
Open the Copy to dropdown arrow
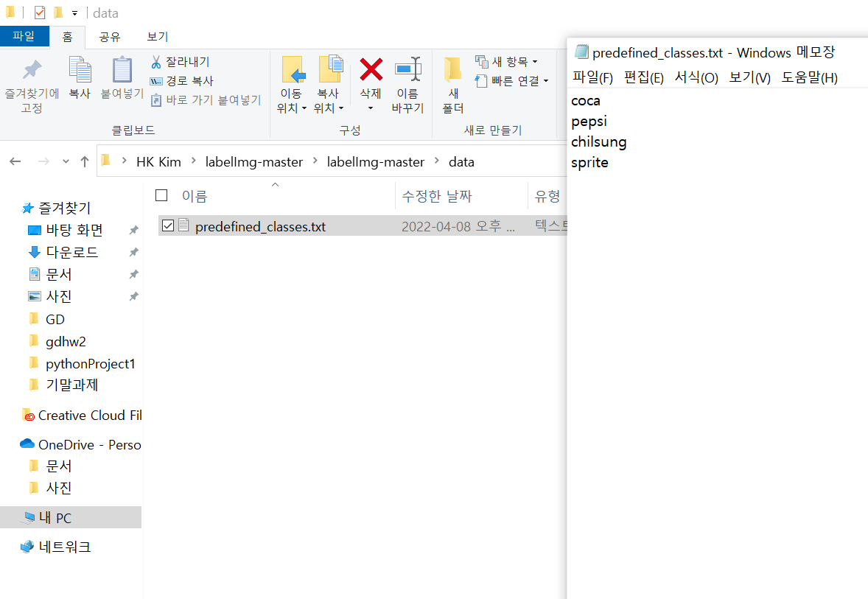tap(341, 108)
